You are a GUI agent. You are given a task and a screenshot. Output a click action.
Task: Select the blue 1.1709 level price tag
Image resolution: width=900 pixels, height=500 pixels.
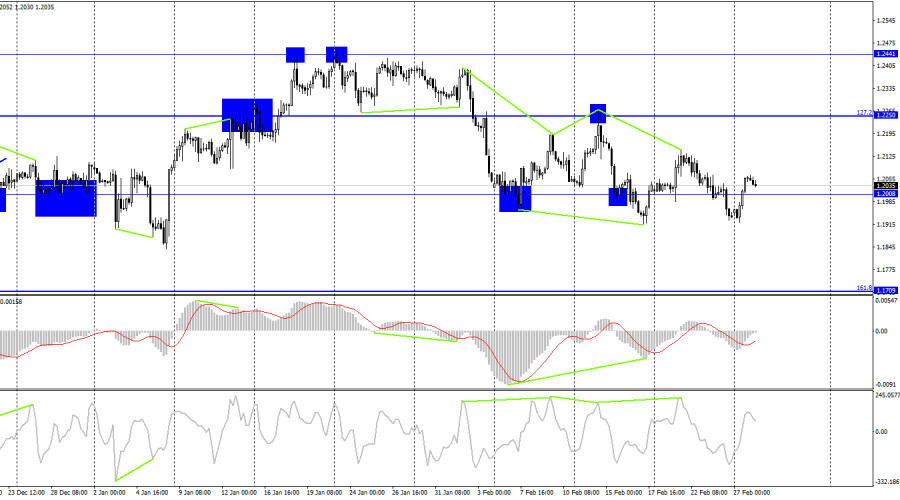click(886, 291)
